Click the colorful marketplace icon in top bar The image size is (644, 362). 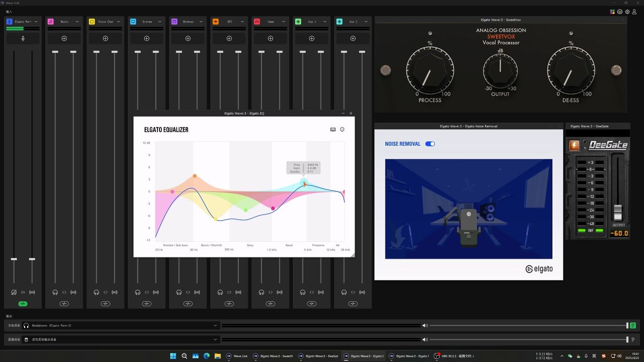(612, 12)
